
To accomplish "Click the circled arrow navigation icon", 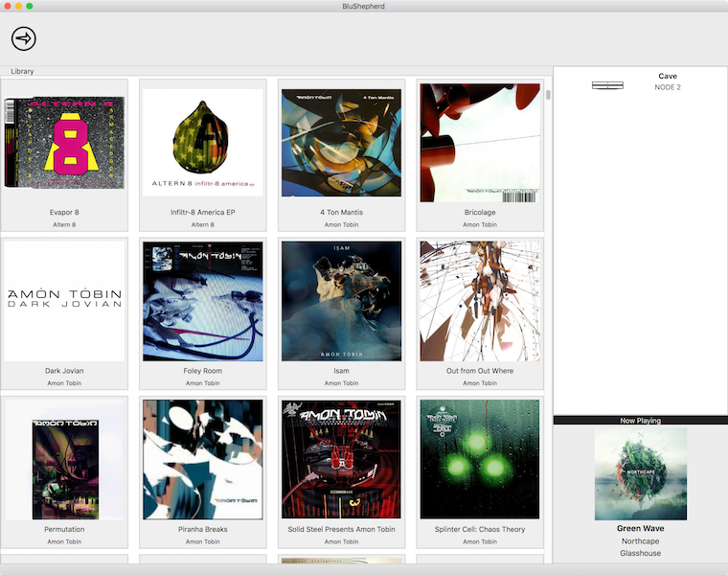I will point(24,38).
